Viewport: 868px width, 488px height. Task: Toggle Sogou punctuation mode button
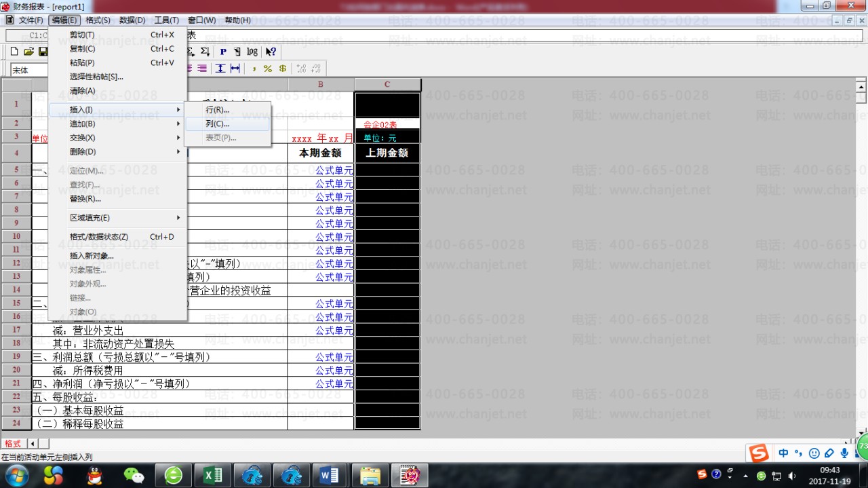[x=799, y=453]
